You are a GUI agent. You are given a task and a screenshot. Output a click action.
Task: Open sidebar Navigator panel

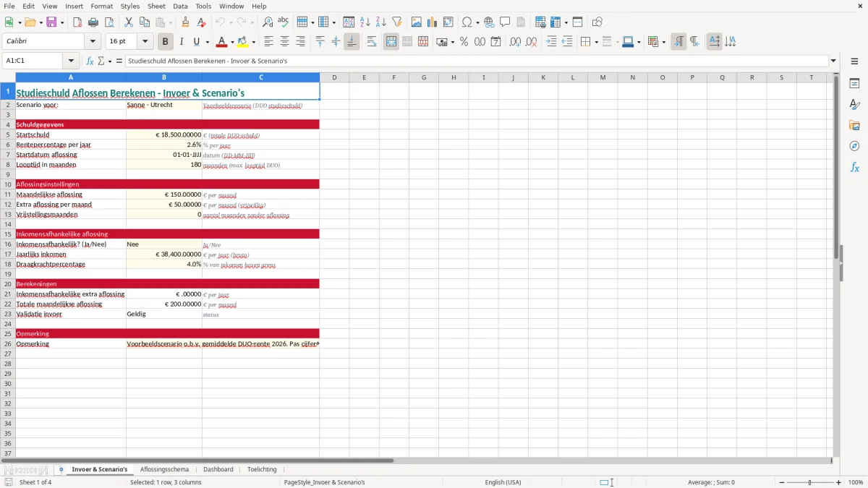(854, 146)
